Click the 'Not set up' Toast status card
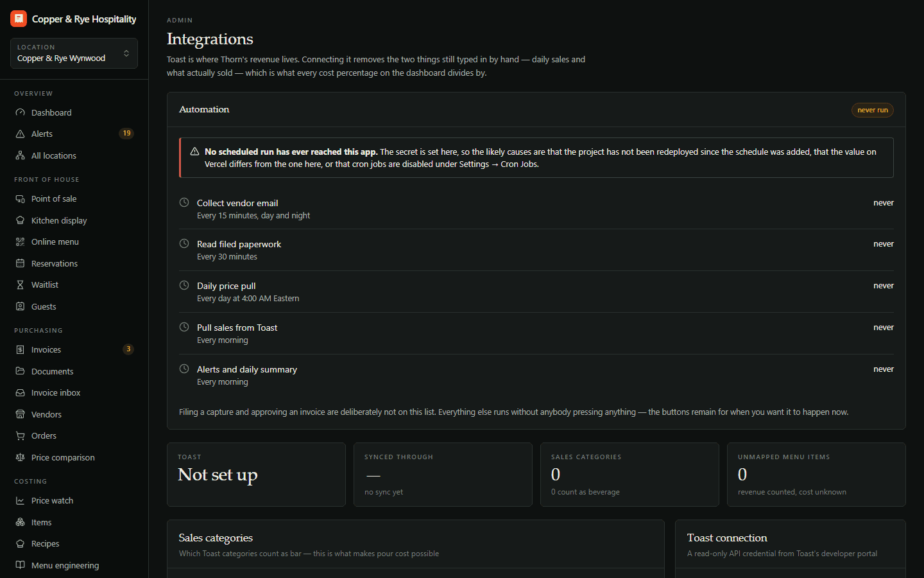The width and height of the screenshot is (924, 578). pos(256,475)
